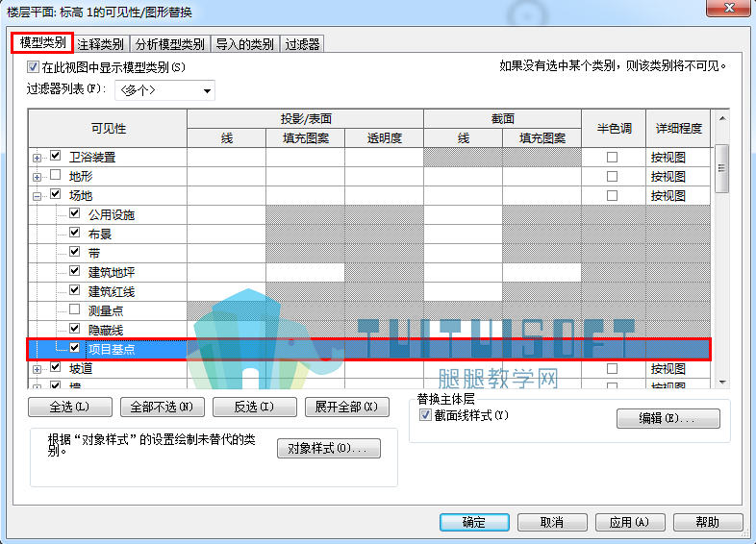Switch to the 模型类别 tab
756x544 pixels.
(42, 43)
